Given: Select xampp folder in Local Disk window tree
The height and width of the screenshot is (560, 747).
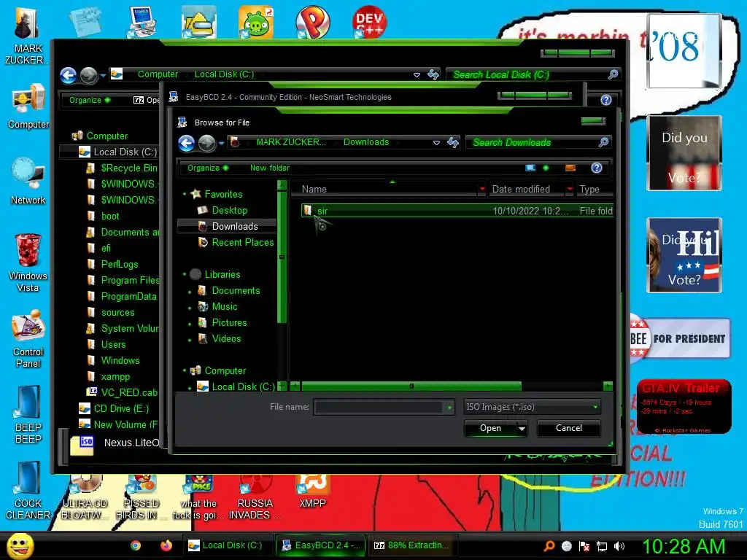Looking at the screenshot, I should pyautogui.click(x=115, y=377).
